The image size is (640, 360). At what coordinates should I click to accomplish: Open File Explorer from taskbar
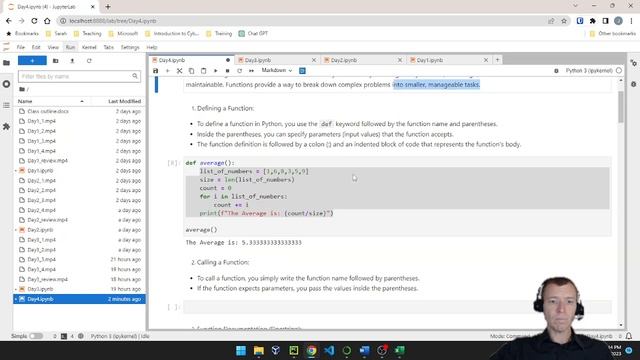tap(259, 350)
